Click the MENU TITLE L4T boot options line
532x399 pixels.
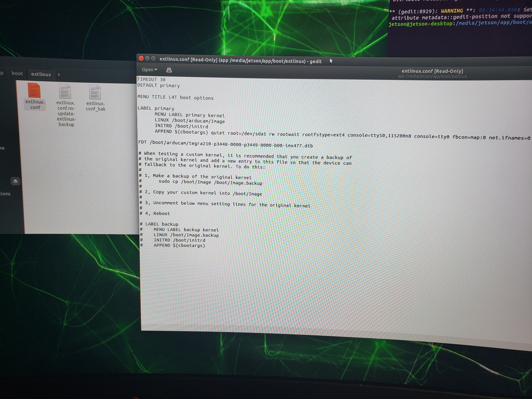176,97
